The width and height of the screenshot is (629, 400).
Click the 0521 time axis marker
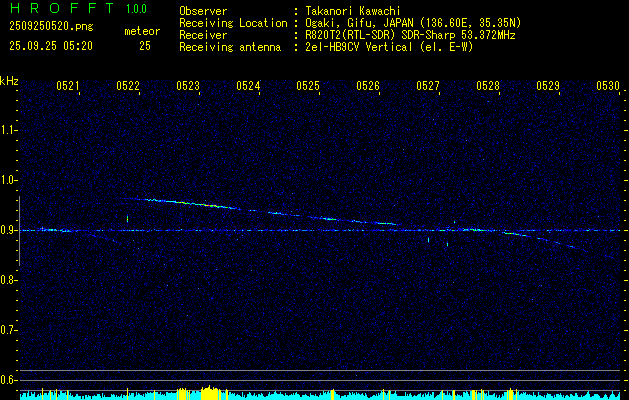click(67, 86)
